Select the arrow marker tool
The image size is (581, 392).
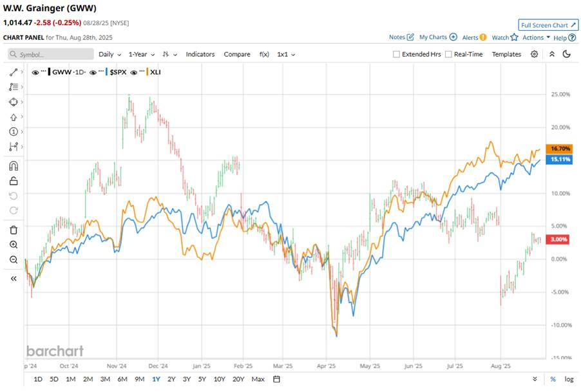click(14, 117)
